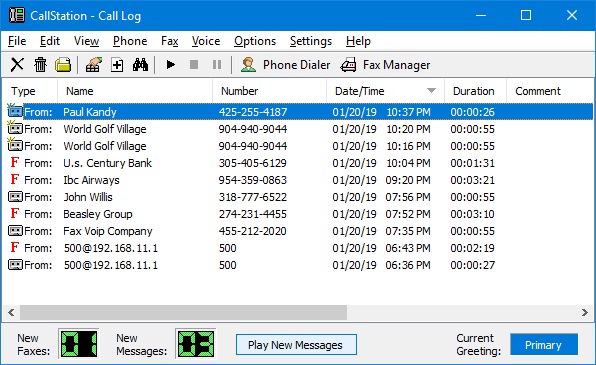Click the Duration column header

click(x=475, y=91)
